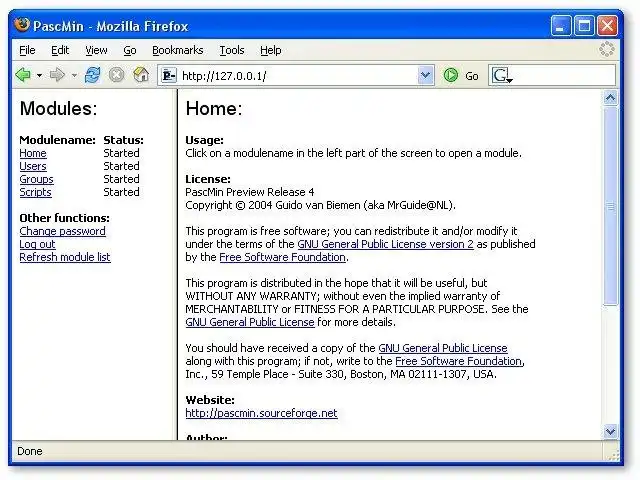Open the Help menu
Screen dimensions: 640x480
pyautogui.click(x=271, y=50)
